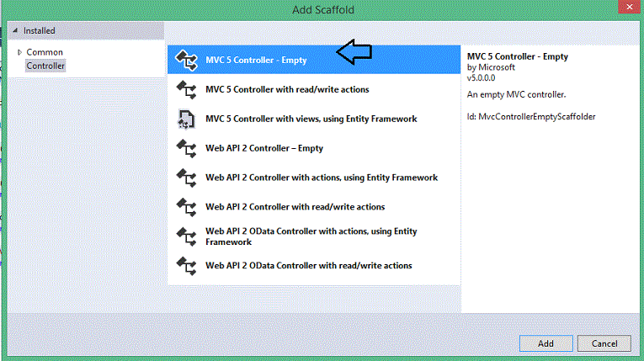Click icon for Web API 2 Controller with read/write actions
Screen dimensions: 644x361
186,207
